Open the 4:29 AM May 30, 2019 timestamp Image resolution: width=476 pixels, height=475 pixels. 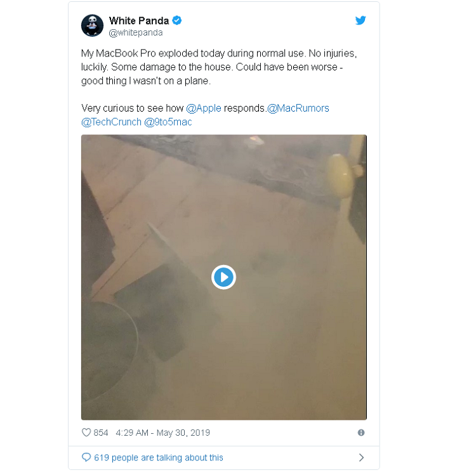[162, 433]
